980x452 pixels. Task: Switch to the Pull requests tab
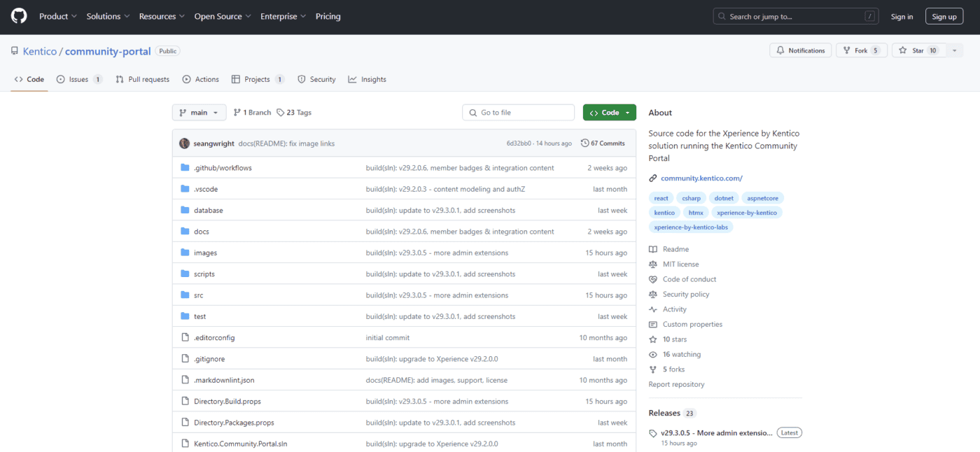[x=142, y=79]
